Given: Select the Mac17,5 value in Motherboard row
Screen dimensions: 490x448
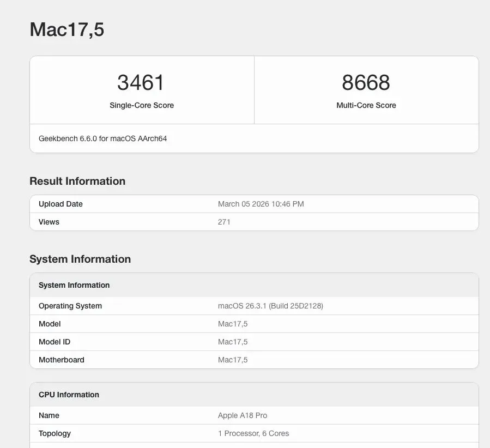Looking at the screenshot, I should click(233, 360).
